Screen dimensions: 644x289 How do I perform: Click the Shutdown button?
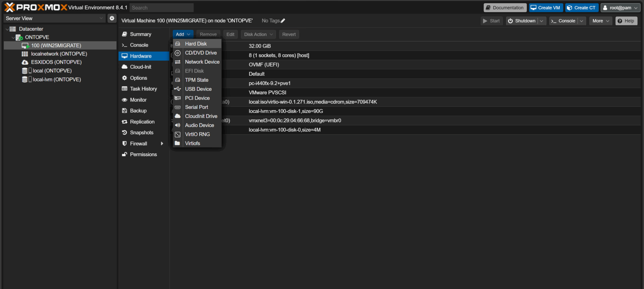click(522, 21)
